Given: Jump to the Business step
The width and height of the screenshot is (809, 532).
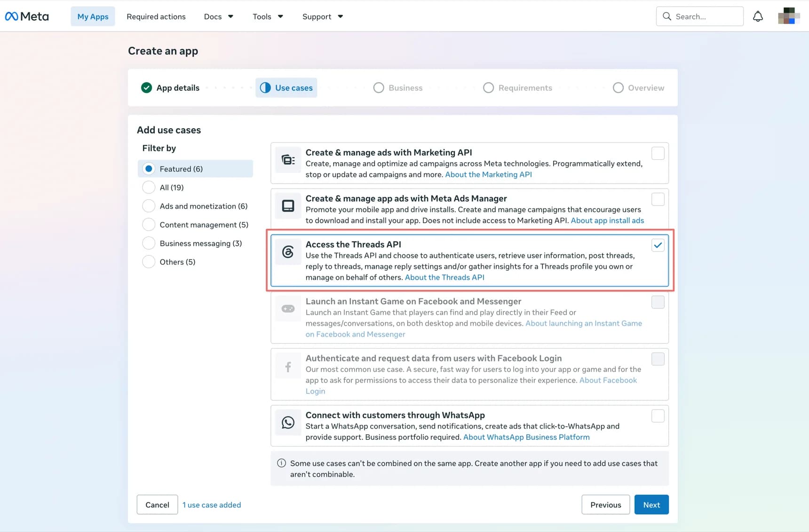Looking at the screenshot, I should pyautogui.click(x=398, y=88).
